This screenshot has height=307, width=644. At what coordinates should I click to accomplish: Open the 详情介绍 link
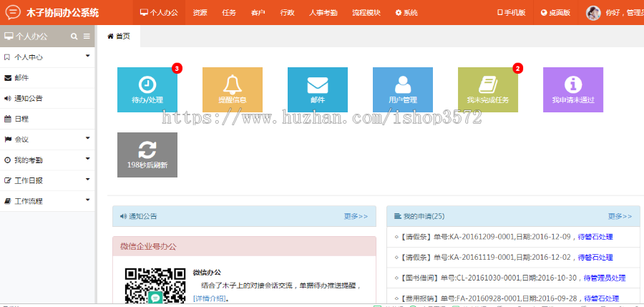(210, 298)
